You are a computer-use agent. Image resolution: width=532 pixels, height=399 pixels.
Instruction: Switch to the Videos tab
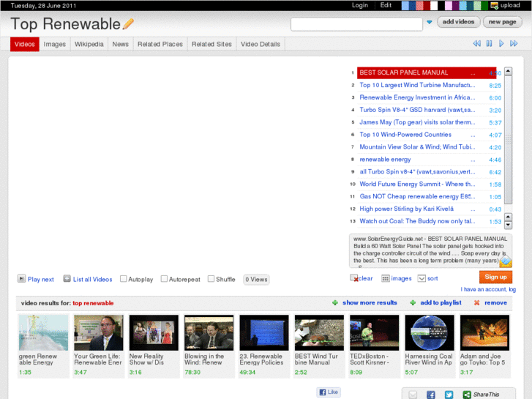[25, 44]
